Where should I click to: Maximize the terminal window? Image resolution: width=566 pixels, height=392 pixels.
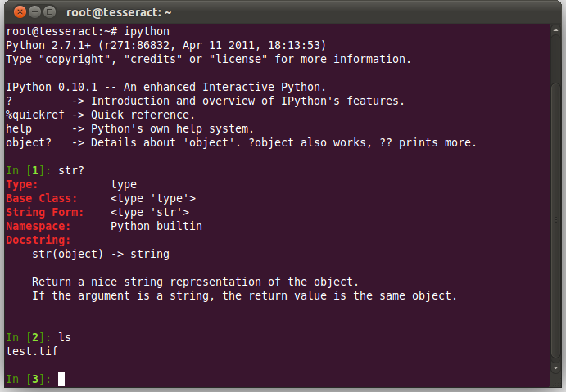tap(48, 11)
